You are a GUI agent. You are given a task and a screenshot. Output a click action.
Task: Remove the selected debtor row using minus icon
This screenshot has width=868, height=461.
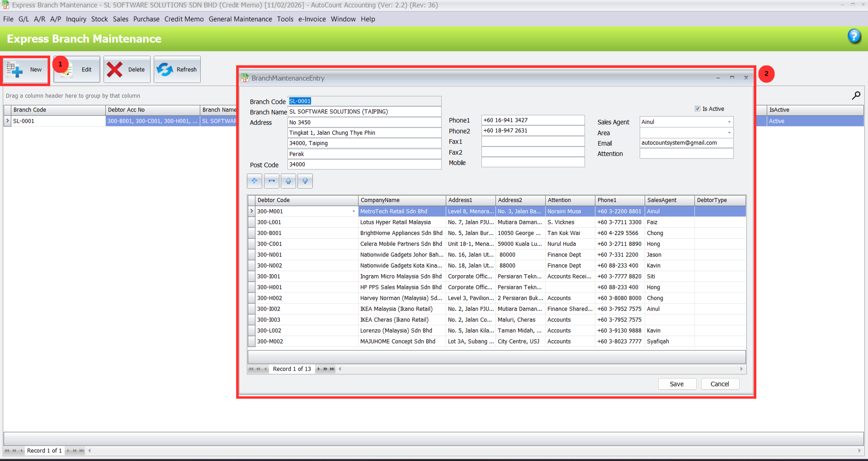click(271, 181)
